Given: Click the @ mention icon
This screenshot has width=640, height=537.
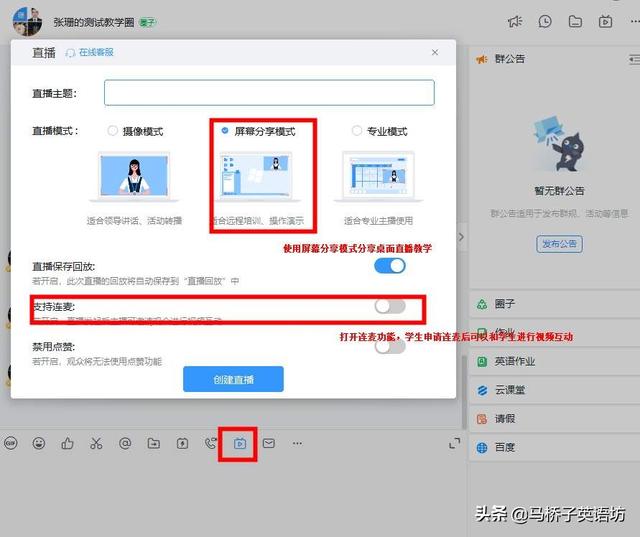Looking at the screenshot, I should (125, 443).
